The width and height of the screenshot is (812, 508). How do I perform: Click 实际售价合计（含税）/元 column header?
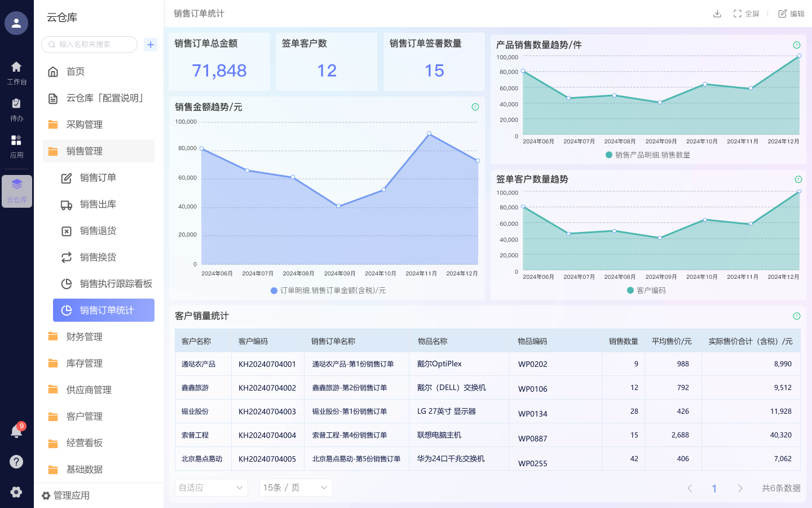[751, 341]
